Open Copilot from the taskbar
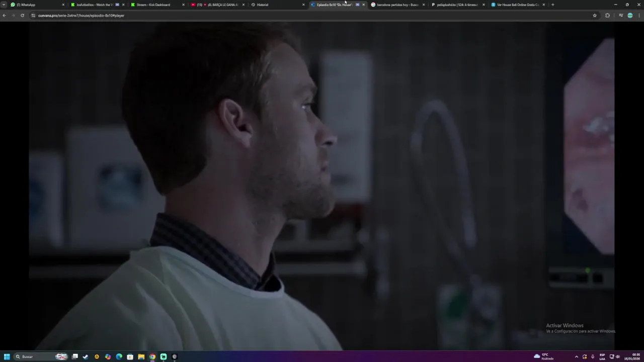This screenshot has height=362, width=644. click(x=108, y=356)
